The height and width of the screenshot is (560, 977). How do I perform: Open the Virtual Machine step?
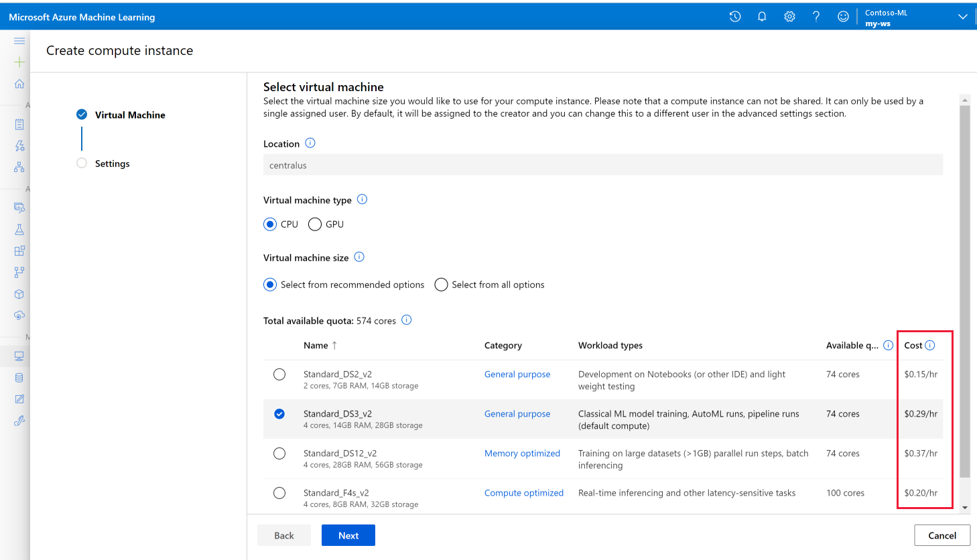click(130, 115)
